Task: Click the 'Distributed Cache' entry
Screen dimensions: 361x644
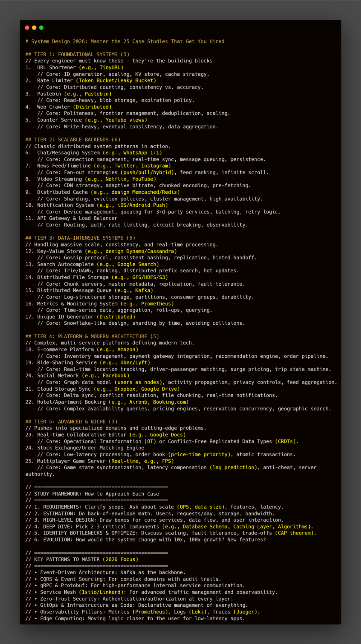Action: 103,192
